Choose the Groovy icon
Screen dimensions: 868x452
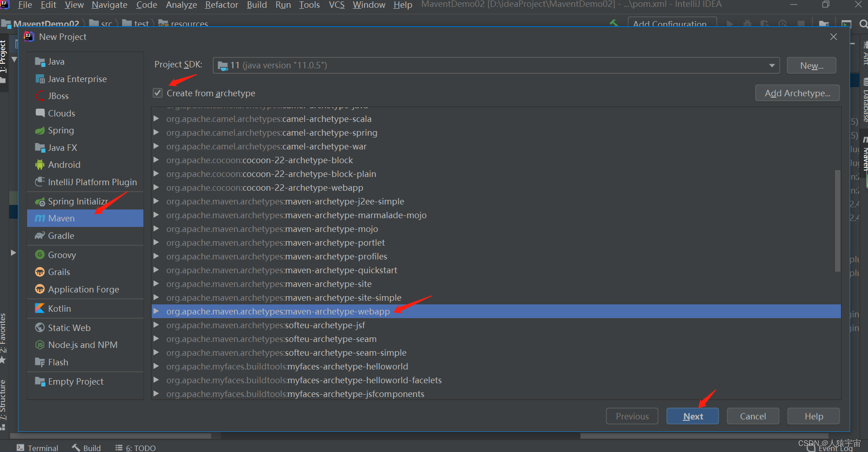coord(40,255)
